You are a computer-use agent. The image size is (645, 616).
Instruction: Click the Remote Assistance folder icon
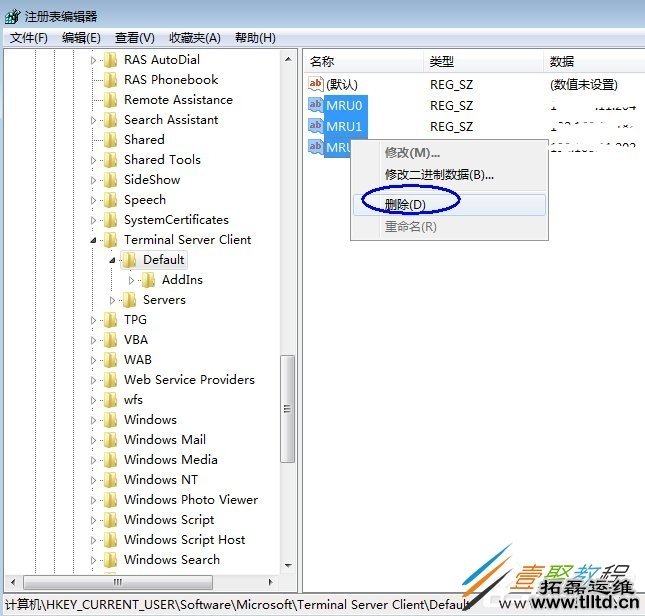point(110,100)
